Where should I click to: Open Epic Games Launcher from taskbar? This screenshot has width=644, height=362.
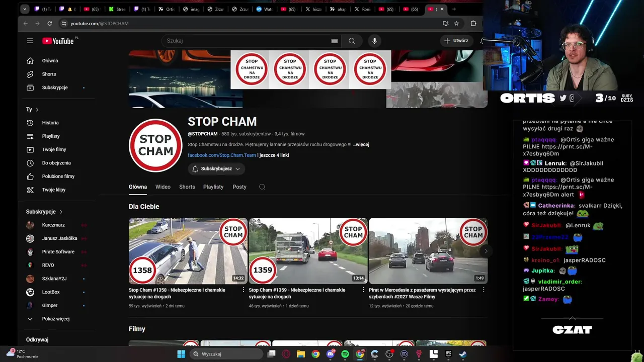coord(448,354)
